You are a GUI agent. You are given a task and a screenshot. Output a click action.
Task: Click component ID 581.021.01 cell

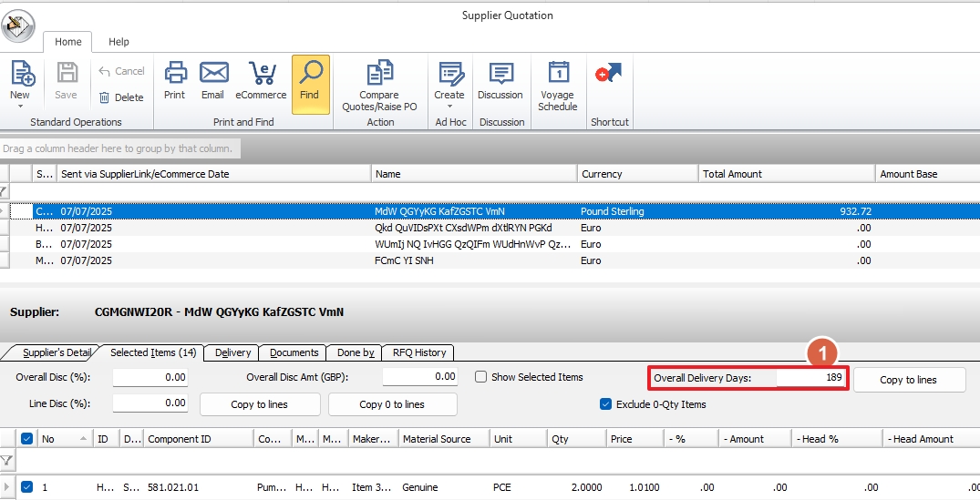coord(199,487)
